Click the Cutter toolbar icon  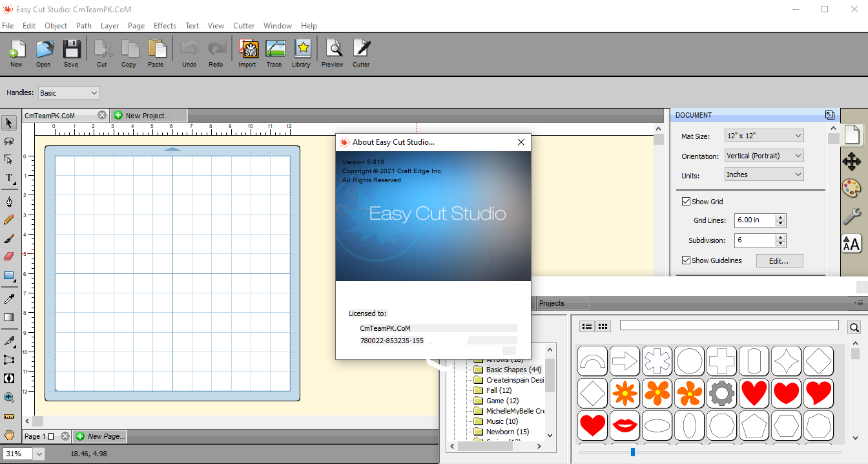point(361,53)
